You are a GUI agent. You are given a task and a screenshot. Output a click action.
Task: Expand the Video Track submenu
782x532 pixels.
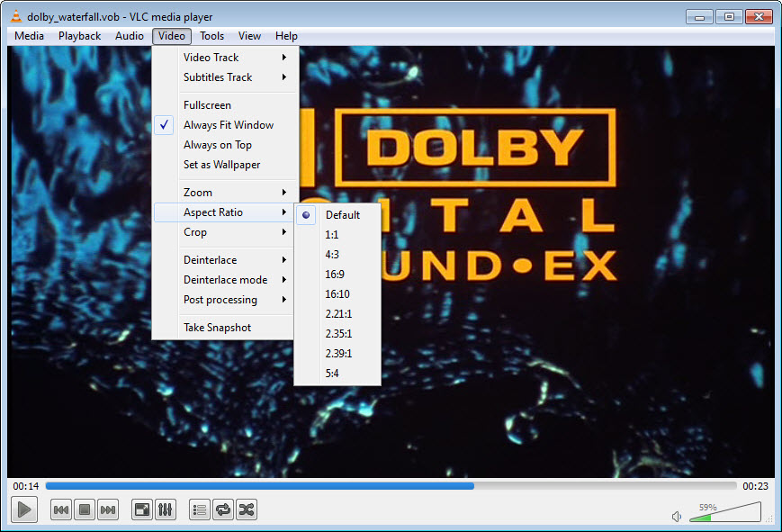tap(226, 58)
